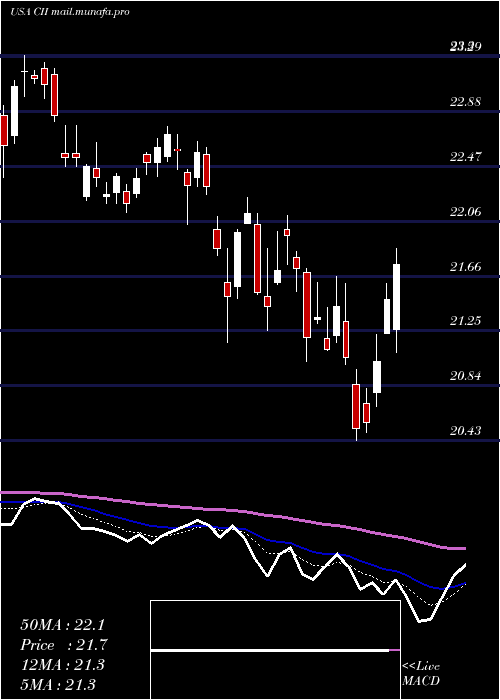The image size is (500, 700).
Task: Click the 'USA CH mail.munafa.pro' header text
Action: point(70,12)
